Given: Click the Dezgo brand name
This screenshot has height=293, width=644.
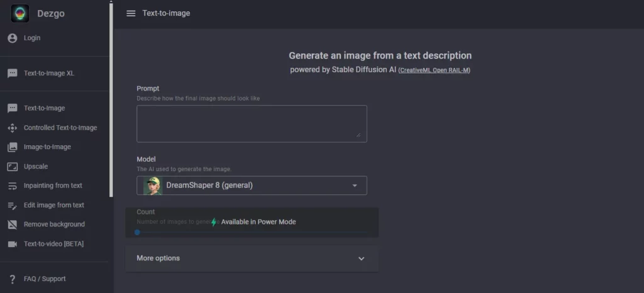Looking at the screenshot, I should pos(51,14).
